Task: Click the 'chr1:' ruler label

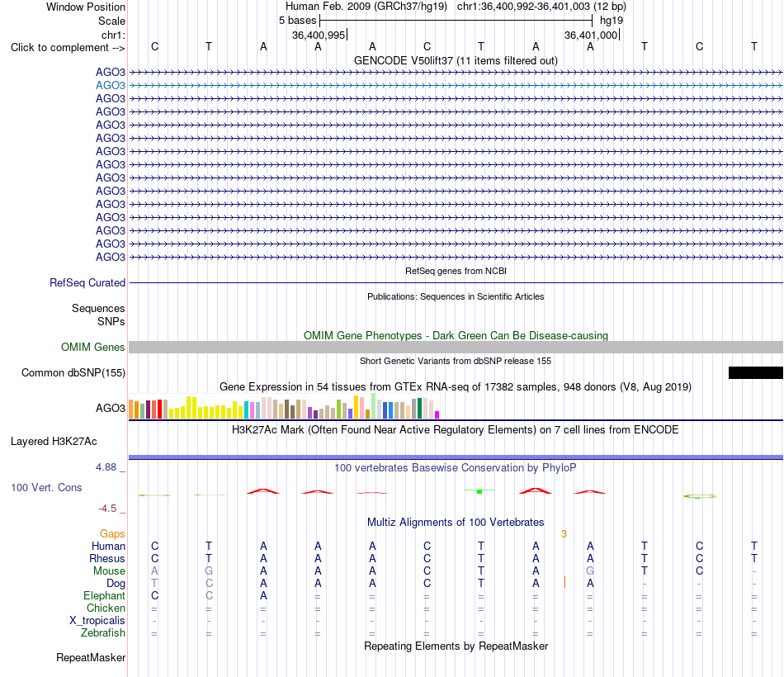Action: click(113, 35)
